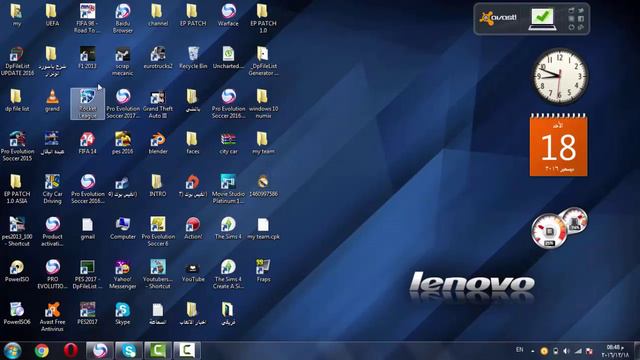Open PES 2017 DpFileList shortcut
The image size is (640, 360).
pyautogui.click(x=87, y=274)
